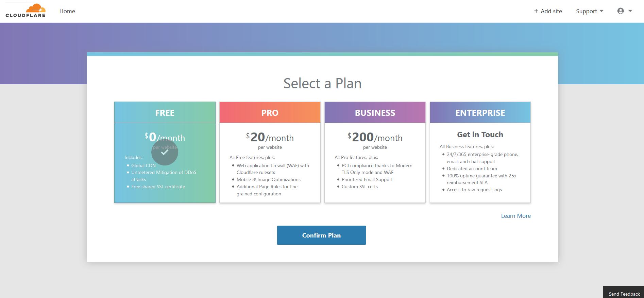Go to the Home menu item
This screenshot has width=644, height=298.
[x=67, y=11]
